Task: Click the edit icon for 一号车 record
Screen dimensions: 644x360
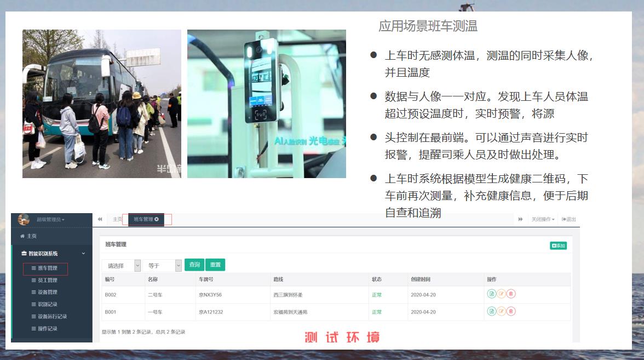Action: tap(502, 312)
